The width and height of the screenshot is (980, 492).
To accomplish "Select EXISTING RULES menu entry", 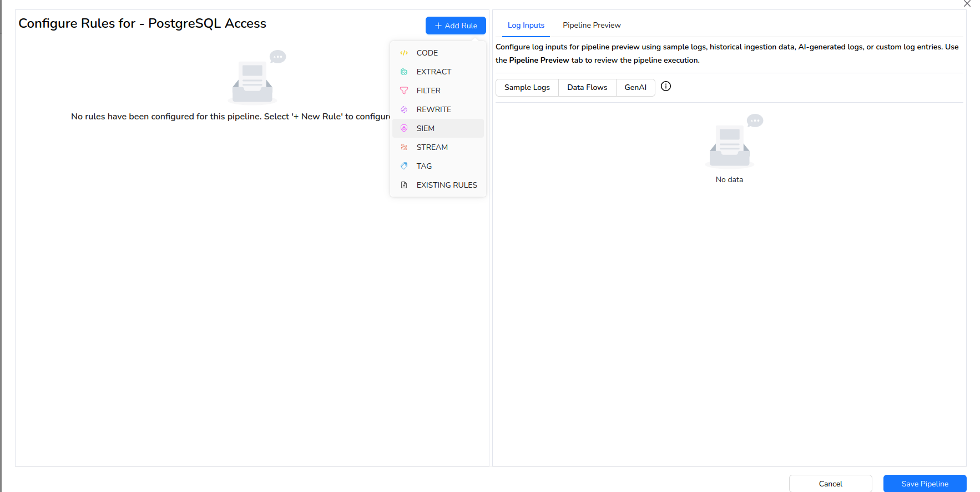I will click(x=446, y=185).
